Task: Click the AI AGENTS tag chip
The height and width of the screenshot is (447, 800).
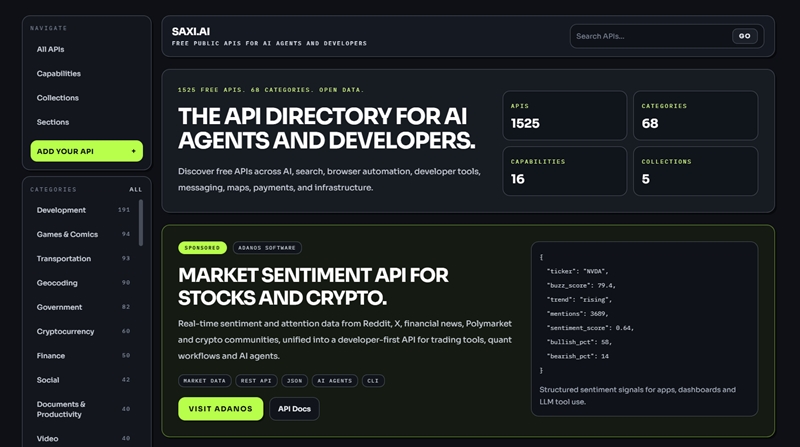Action: [x=333, y=381]
